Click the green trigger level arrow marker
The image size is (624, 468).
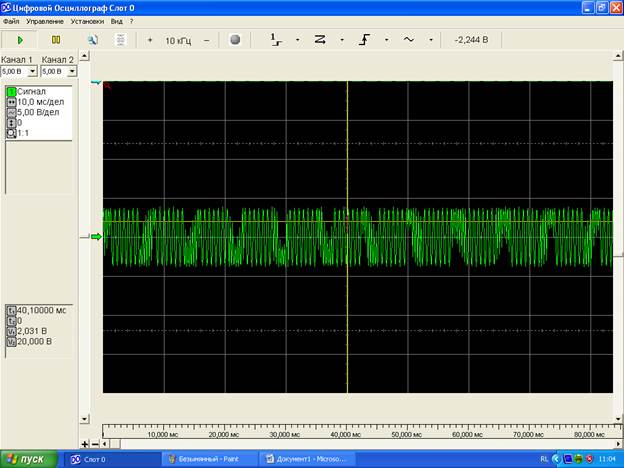[96, 237]
